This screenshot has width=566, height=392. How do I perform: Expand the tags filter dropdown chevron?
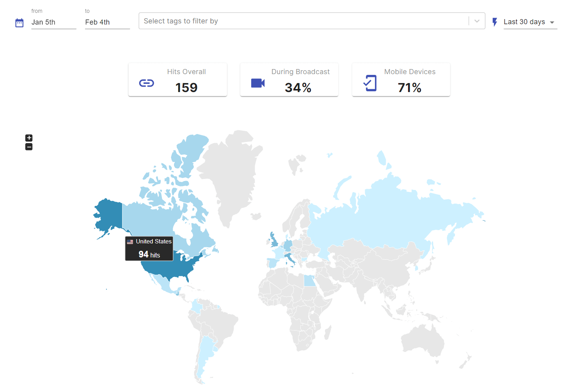pyautogui.click(x=477, y=21)
